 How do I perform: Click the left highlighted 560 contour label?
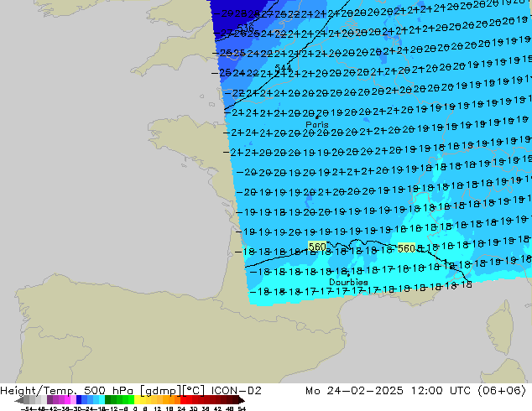(x=317, y=247)
